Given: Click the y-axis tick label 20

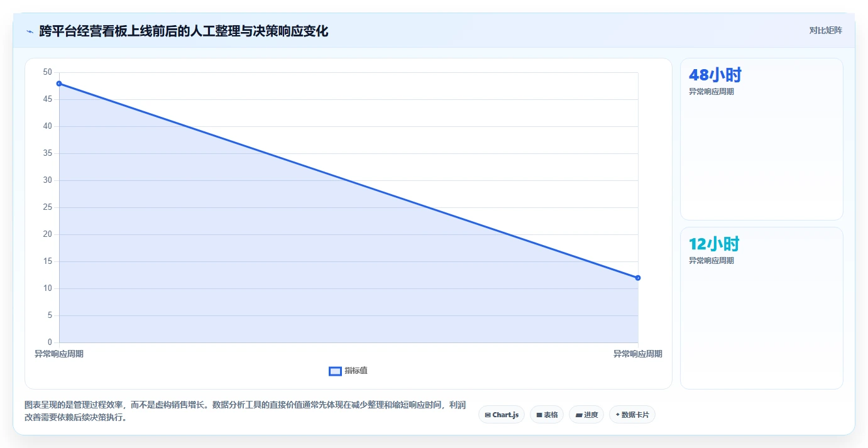Looking at the screenshot, I should pos(48,234).
